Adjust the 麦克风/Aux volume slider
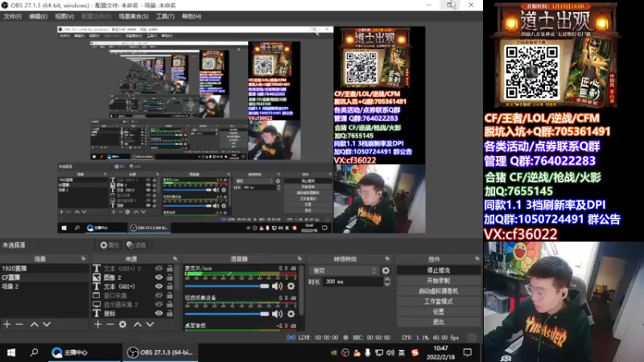 227,286
